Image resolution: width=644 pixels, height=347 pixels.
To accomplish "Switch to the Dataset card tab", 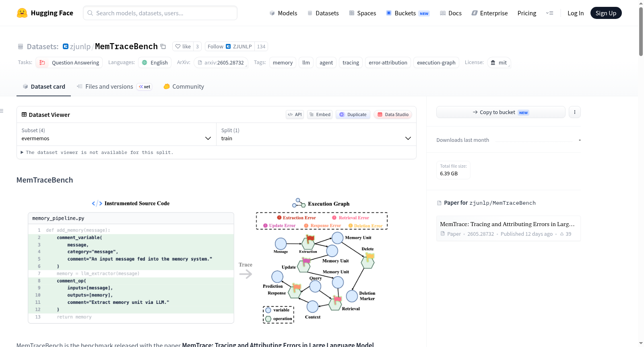I will tap(43, 86).
